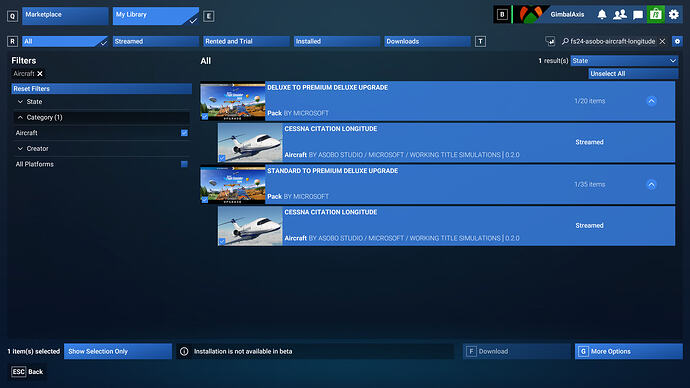The width and height of the screenshot is (690, 388).
Task: Click the Download button
Action: (517, 351)
